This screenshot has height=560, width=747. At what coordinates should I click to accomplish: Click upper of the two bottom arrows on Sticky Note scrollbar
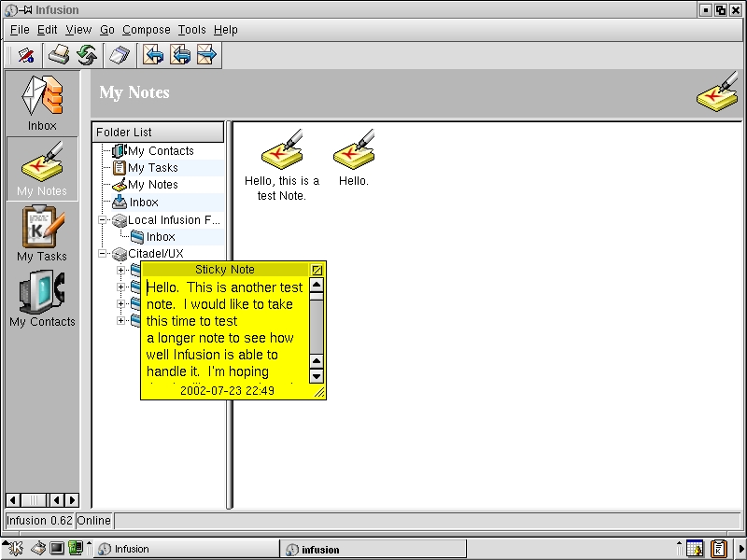coord(317,361)
